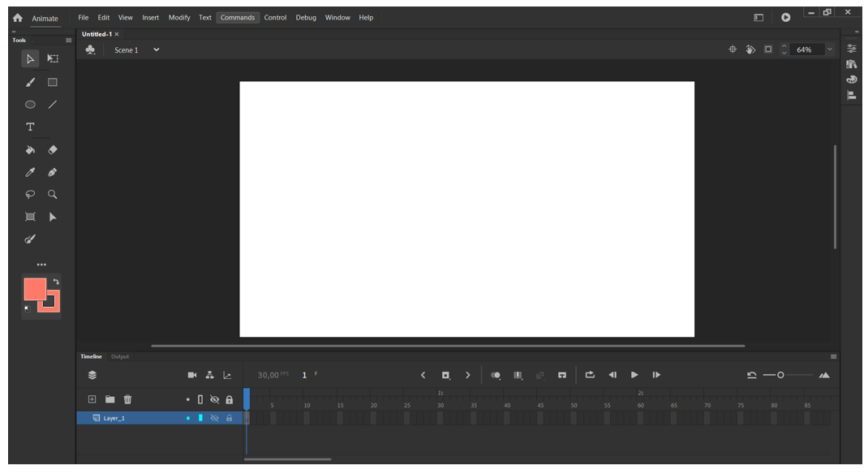Open the Timeline panel options menu
The width and height of the screenshot is (868, 474).
pyautogui.click(x=833, y=356)
